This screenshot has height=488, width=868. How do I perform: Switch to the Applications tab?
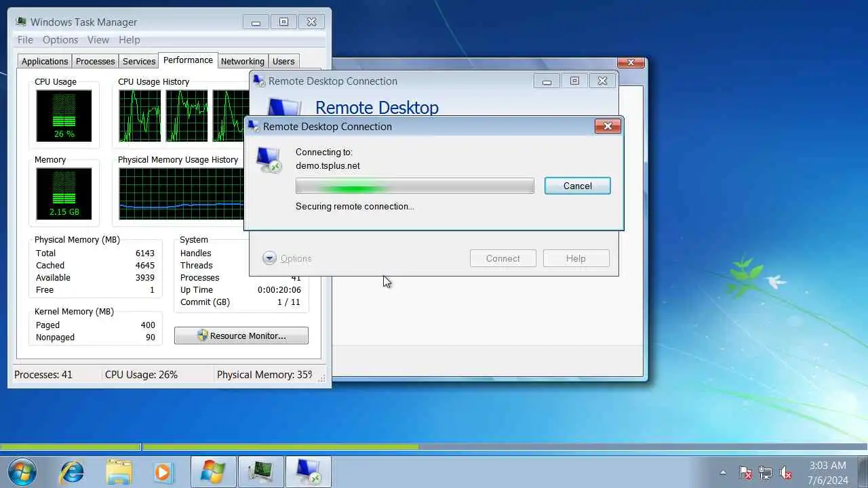click(45, 61)
